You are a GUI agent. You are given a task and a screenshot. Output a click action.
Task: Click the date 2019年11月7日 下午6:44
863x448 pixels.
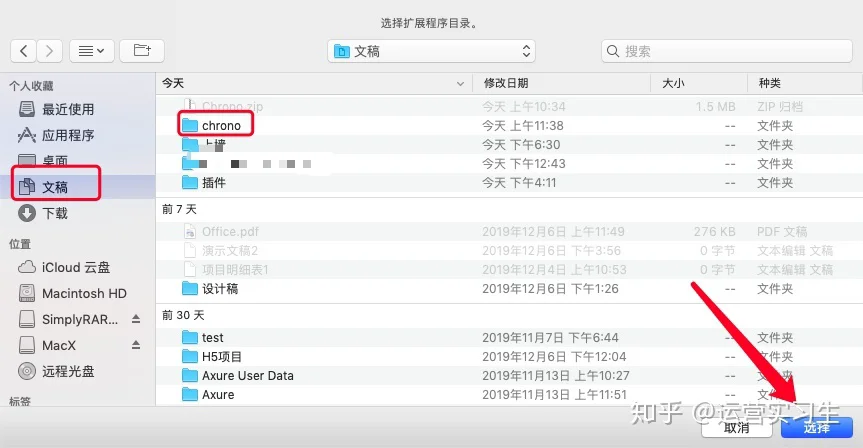(550, 337)
